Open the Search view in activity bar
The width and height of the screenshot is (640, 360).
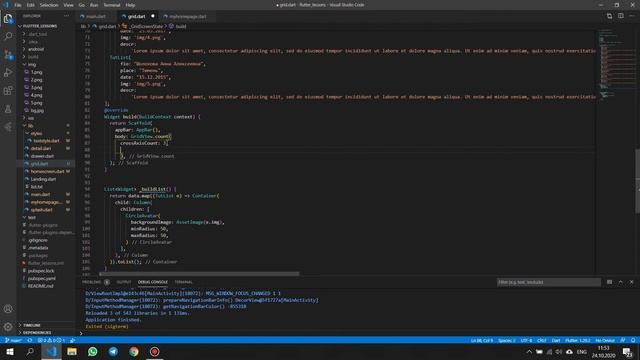8,36
